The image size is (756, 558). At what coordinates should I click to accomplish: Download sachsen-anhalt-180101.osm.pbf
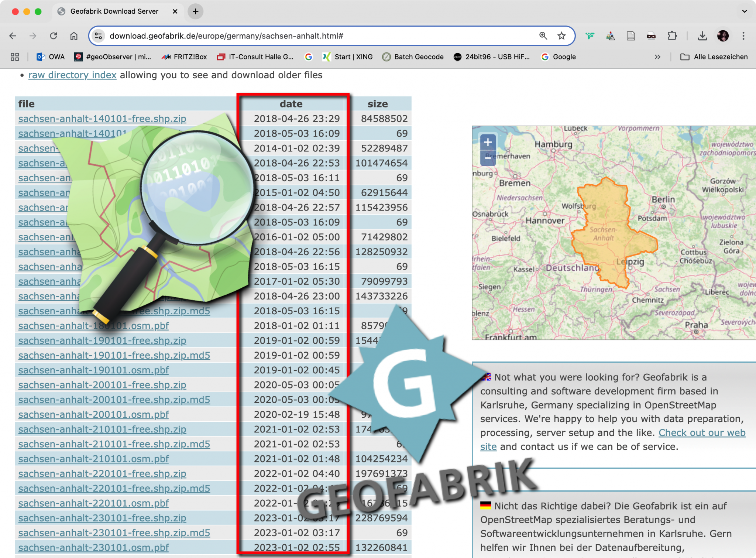pos(93,326)
